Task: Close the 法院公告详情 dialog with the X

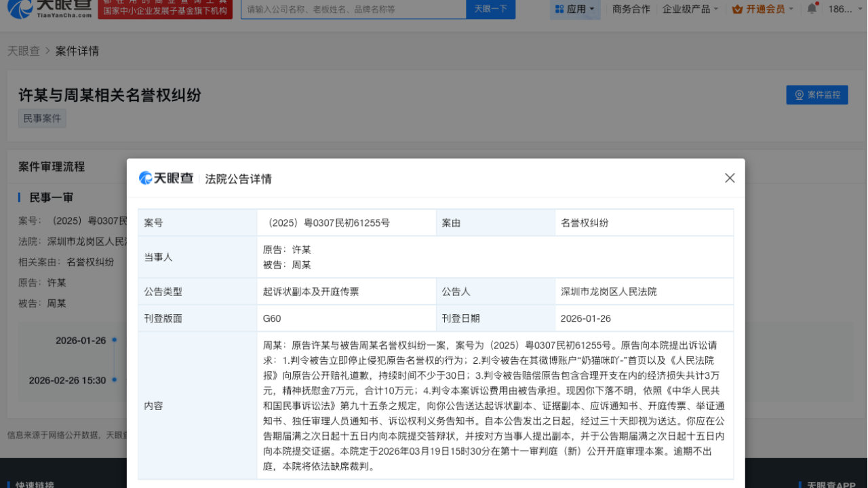Action: [729, 177]
